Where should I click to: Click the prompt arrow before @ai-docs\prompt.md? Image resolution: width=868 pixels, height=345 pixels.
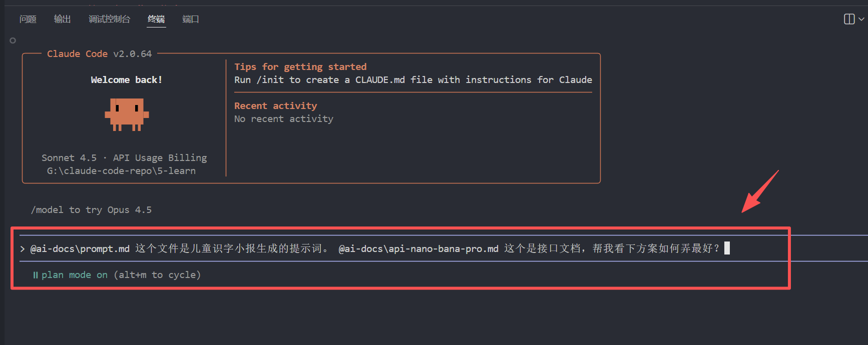click(x=23, y=248)
